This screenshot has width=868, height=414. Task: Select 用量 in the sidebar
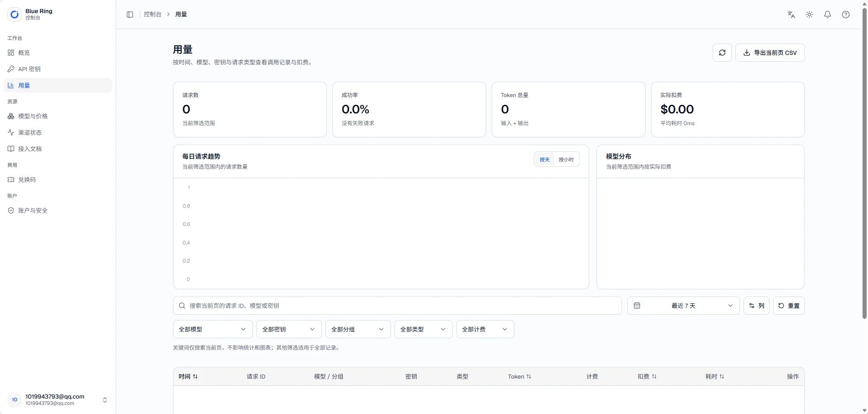58,85
